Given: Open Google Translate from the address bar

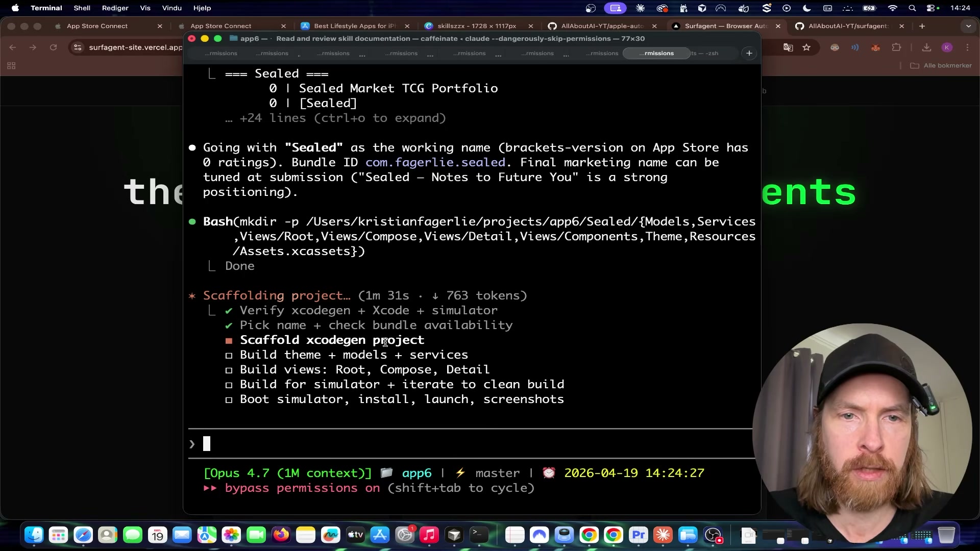Looking at the screenshot, I should pyautogui.click(x=788, y=47).
